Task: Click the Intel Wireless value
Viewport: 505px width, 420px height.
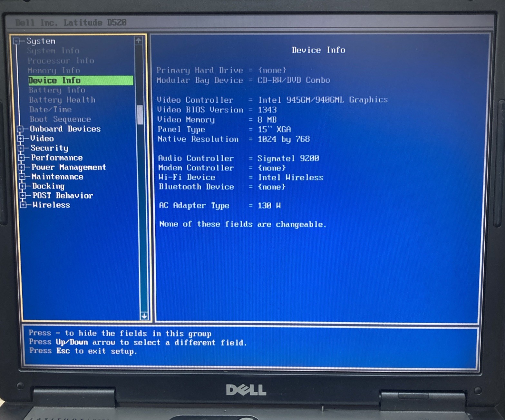Action: coord(290,178)
